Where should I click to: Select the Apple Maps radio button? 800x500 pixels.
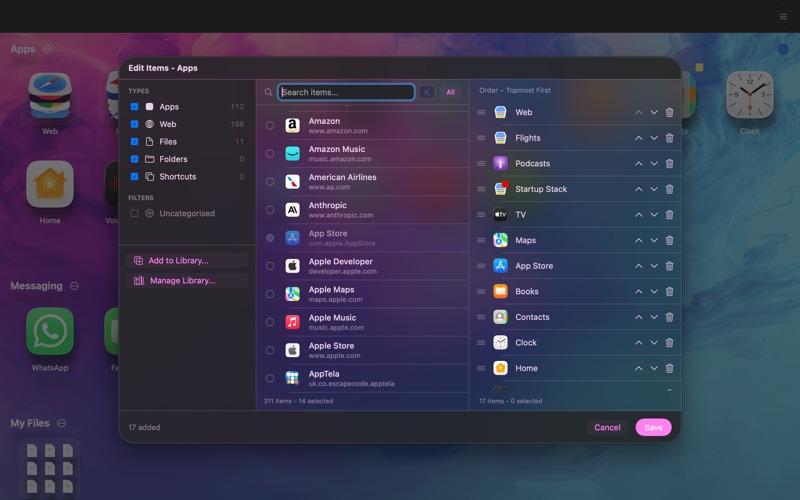tap(270, 294)
